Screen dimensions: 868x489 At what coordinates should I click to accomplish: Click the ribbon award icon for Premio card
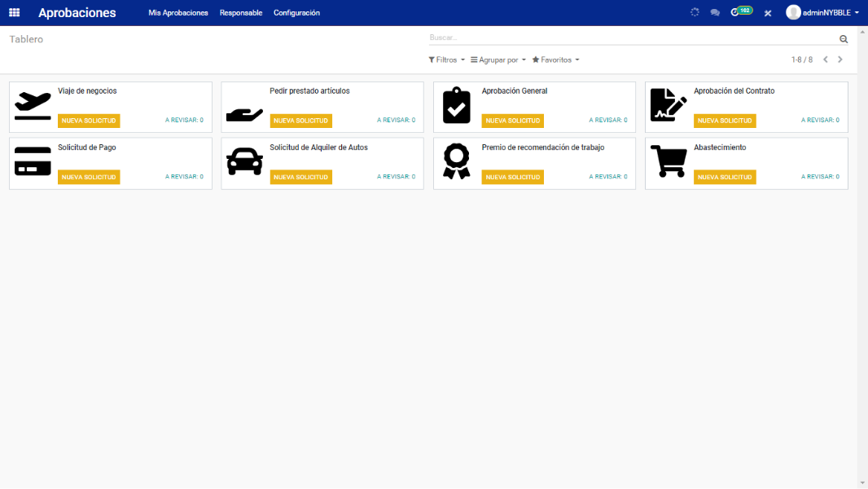[457, 161]
